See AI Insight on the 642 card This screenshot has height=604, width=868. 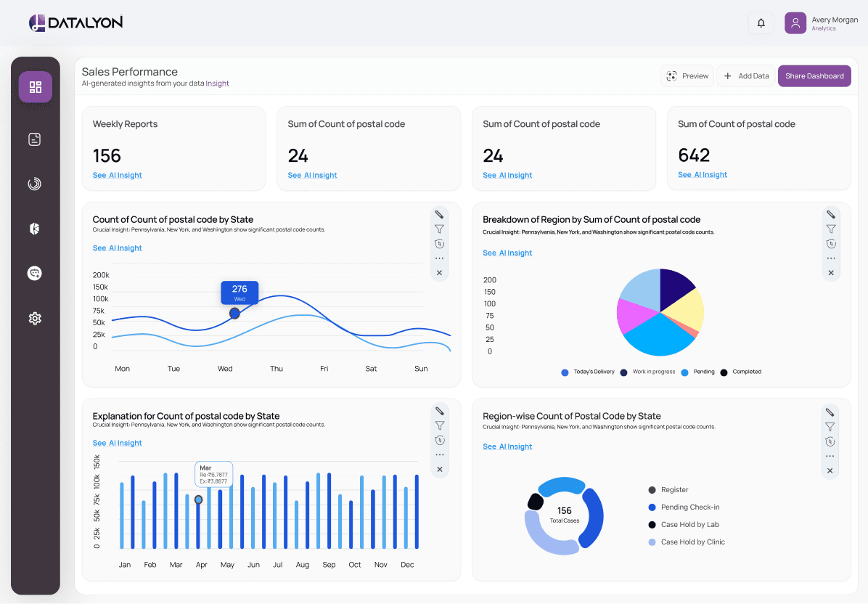point(703,174)
